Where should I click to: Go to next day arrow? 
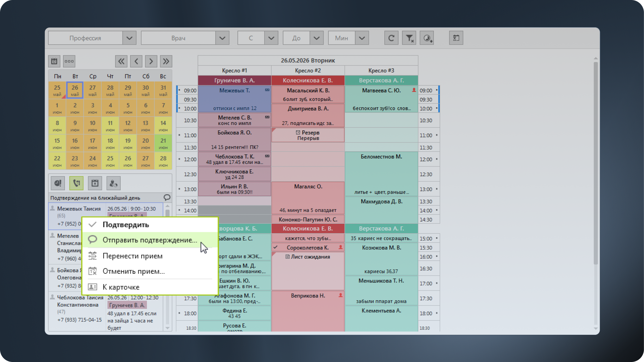151,61
